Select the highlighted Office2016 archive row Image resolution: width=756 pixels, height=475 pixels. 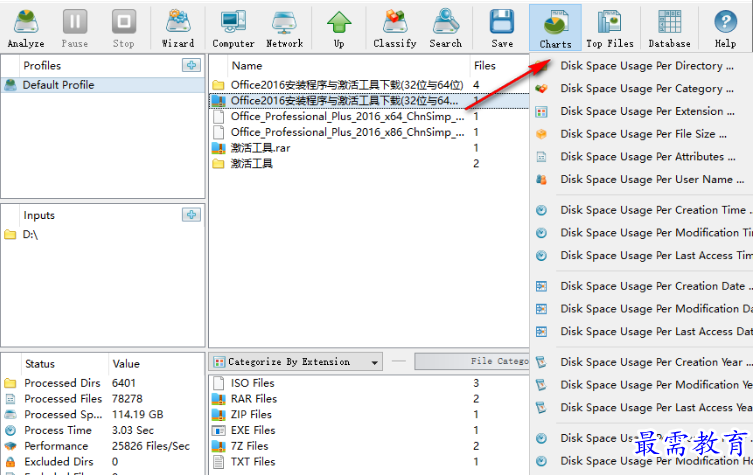click(x=369, y=101)
